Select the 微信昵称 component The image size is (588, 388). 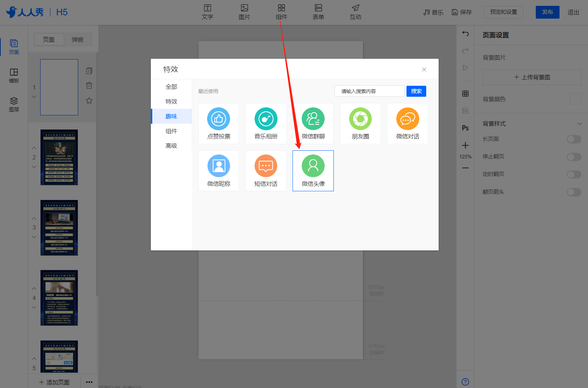click(x=219, y=171)
